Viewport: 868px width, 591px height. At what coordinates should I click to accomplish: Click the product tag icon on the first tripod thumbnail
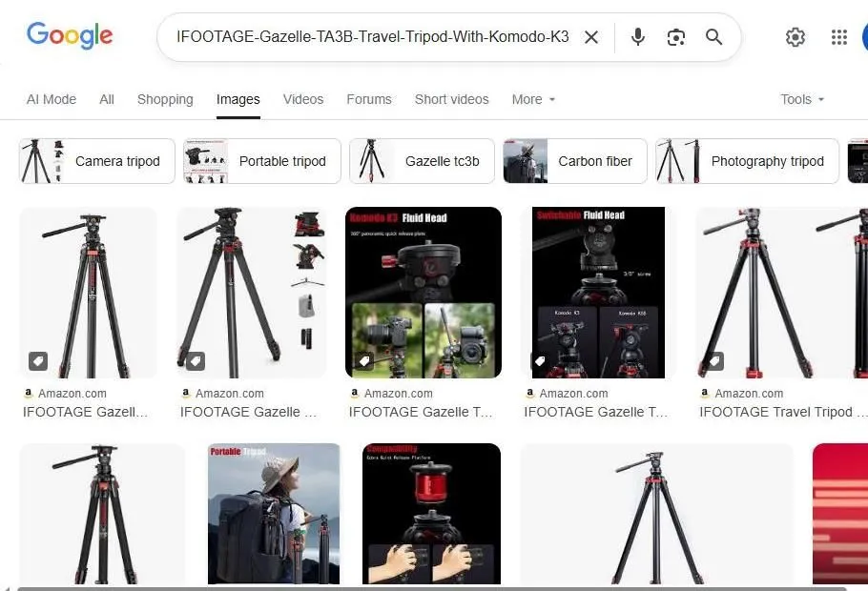coord(37,361)
